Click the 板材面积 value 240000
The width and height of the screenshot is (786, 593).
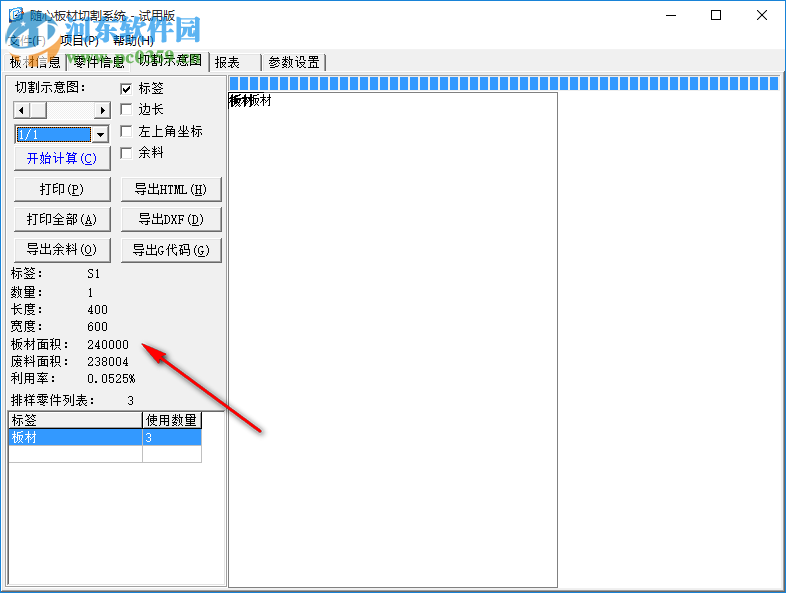pyautogui.click(x=108, y=345)
